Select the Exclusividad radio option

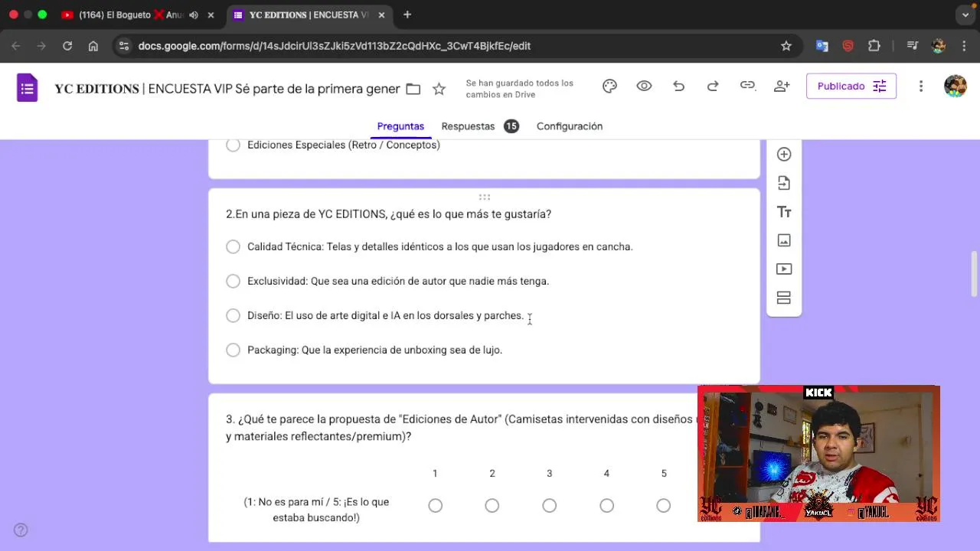pos(233,281)
